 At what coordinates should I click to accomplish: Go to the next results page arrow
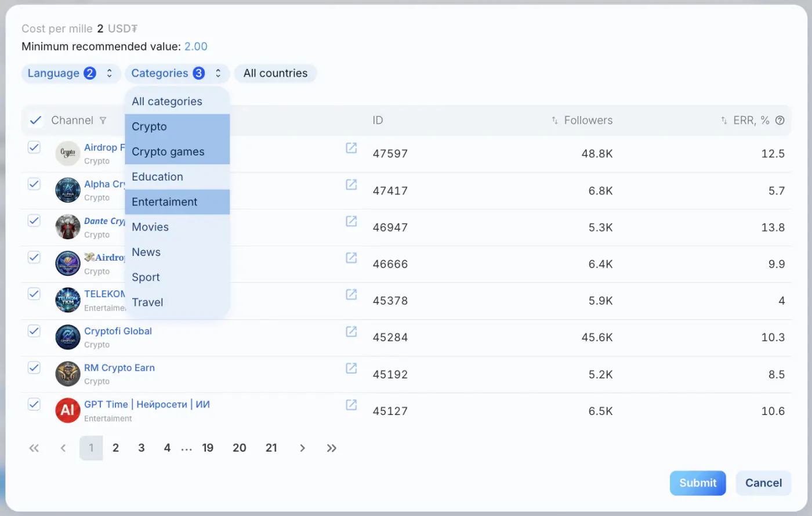pos(302,448)
